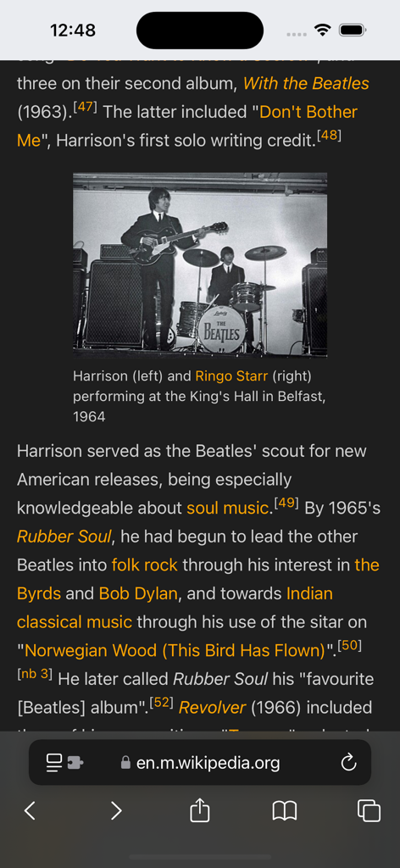Tap the Revolver album link
The width and height of the screenshot is (400, 868).
click(213, 708)
